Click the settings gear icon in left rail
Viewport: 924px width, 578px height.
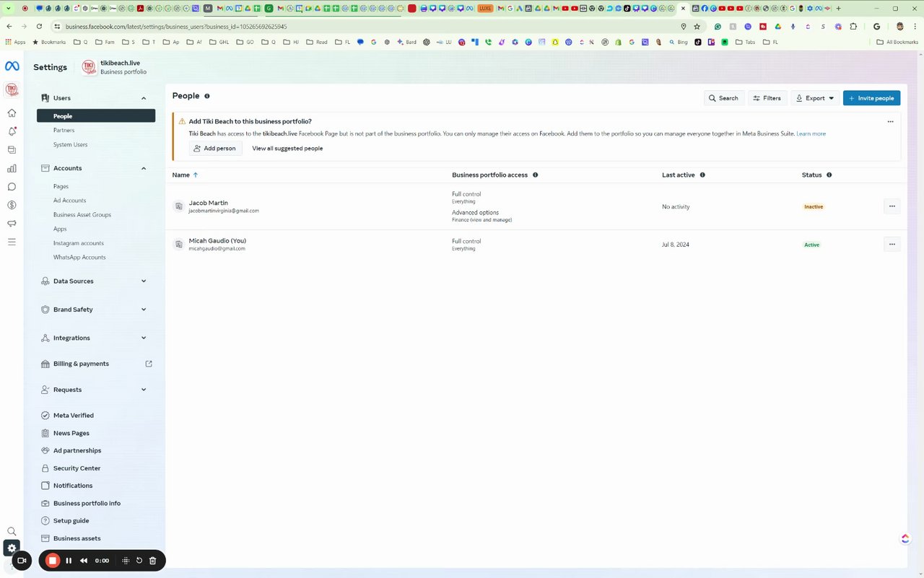tap(12, 548)
